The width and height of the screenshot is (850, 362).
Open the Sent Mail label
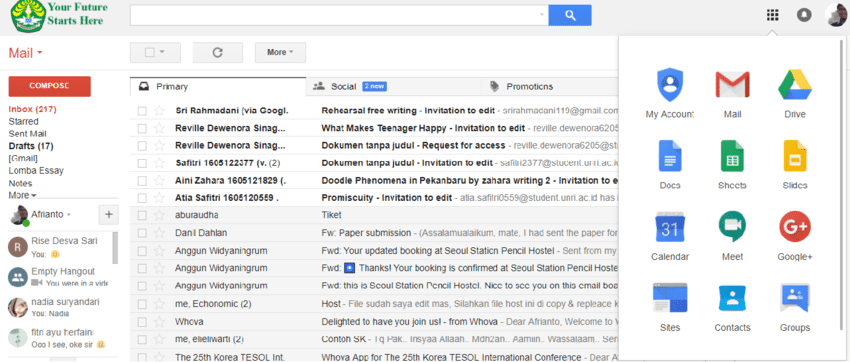point(27,134)
